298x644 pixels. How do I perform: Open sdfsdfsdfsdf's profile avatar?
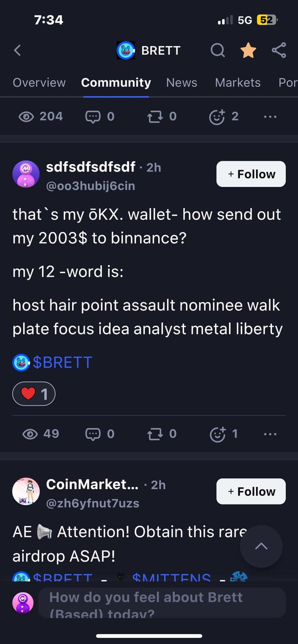coord(26,174)
